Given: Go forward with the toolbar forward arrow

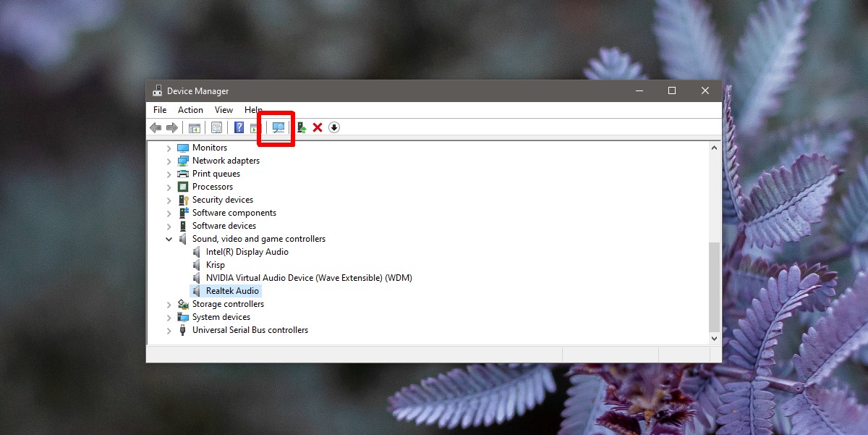Looking at the screenshot, I should click(x=172, y=127).
